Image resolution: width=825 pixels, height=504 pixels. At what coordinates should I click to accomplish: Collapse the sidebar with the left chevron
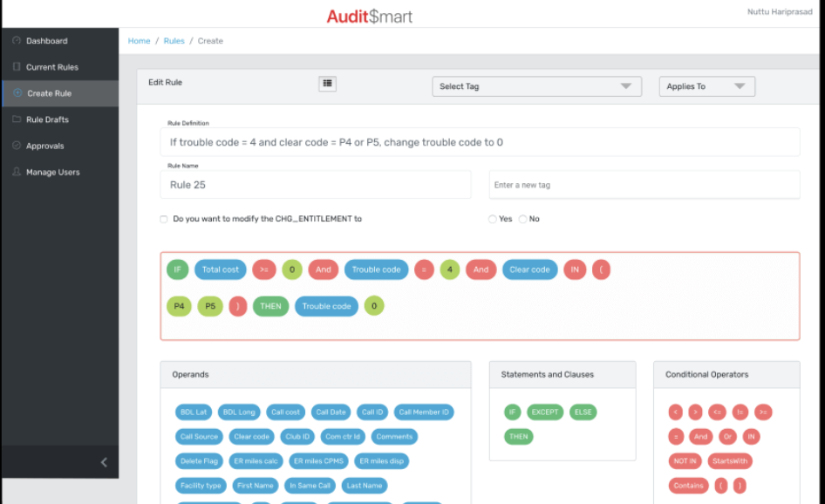(x=104, y=462)
